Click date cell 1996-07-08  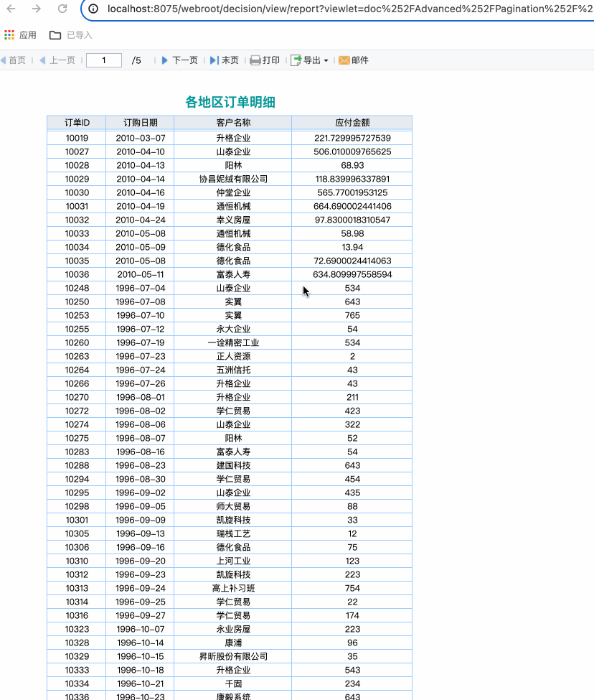click(x=140, y=302)
